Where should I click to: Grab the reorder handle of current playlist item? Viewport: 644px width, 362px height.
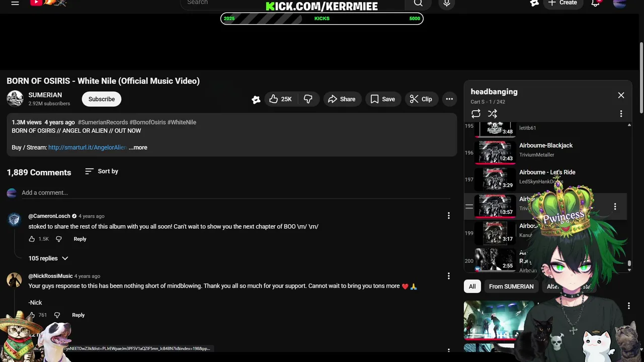469,206
